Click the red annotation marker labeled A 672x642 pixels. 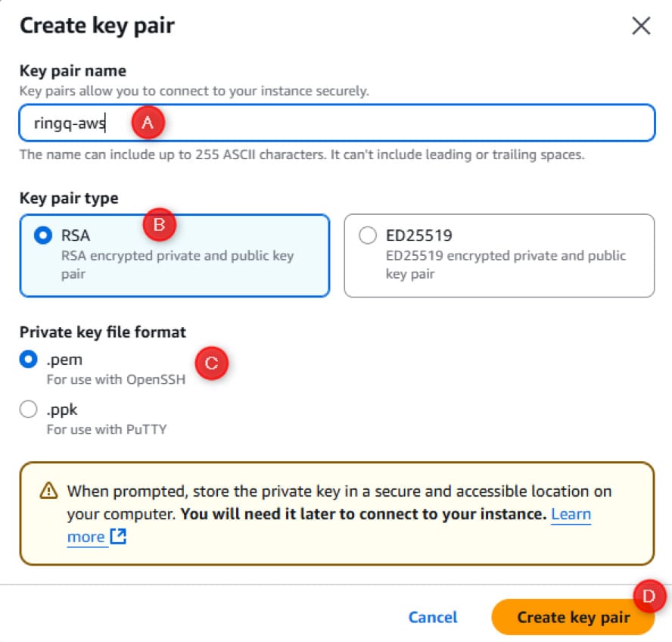148,122
